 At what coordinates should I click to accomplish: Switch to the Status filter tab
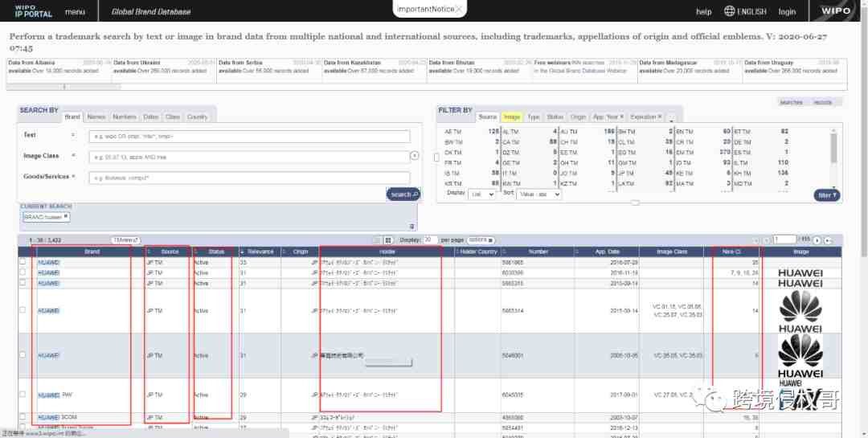click(x=555, y=117)
